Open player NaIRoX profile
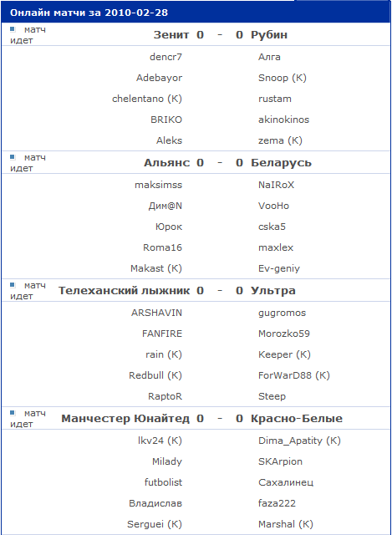The image size is (392, 535). 276,185
